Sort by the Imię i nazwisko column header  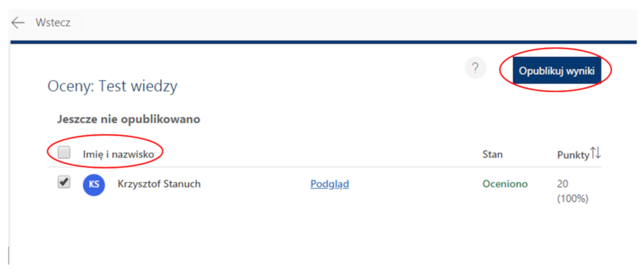(118, 154)
